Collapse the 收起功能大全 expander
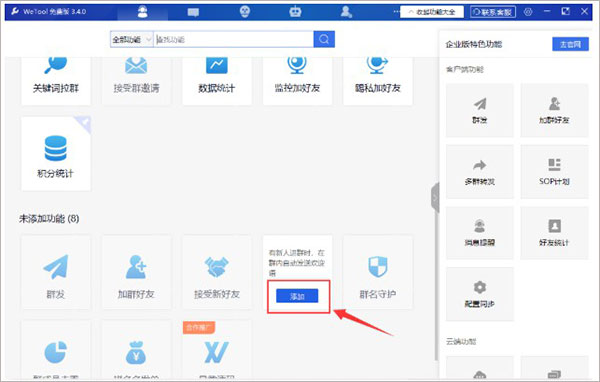 [x=432, y=12]
